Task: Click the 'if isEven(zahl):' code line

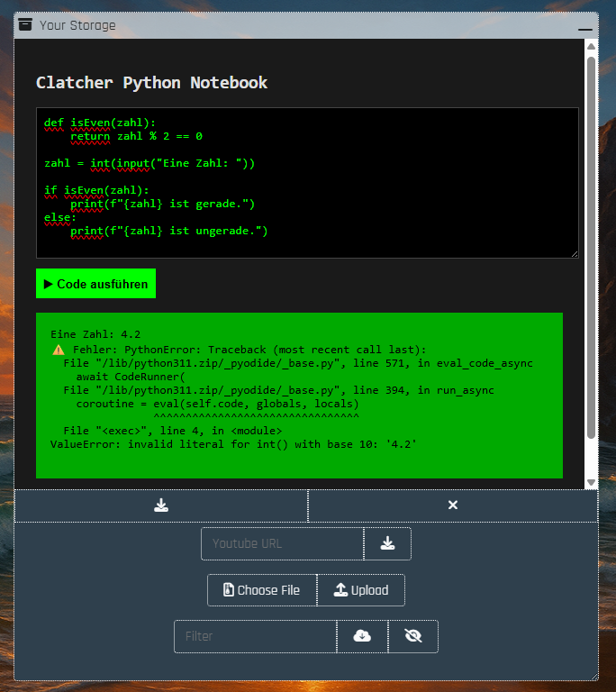Action: (96, 190)
